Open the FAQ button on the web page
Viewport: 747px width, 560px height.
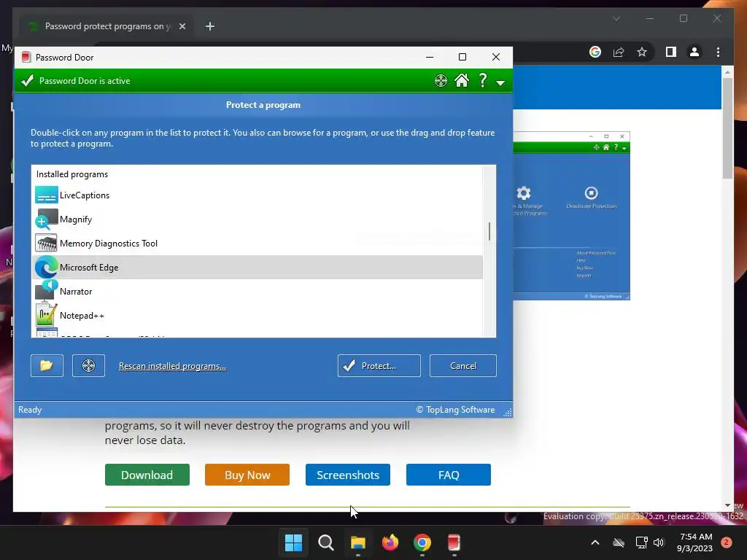tap(449, 475)
